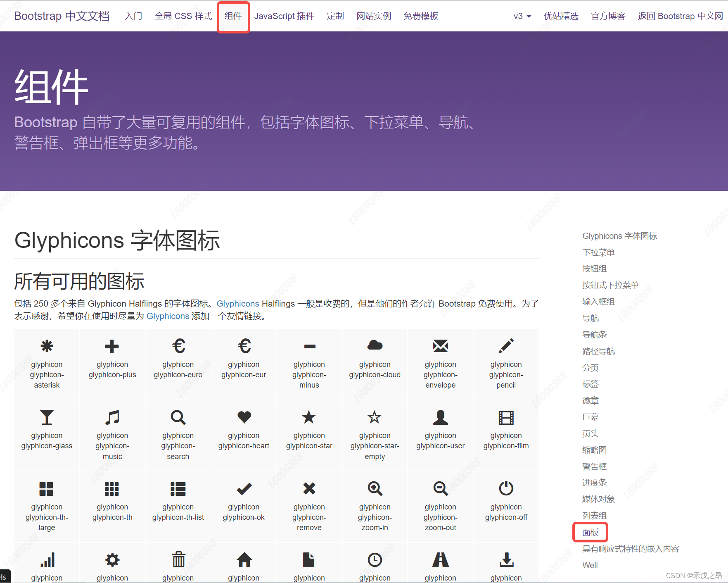Screen dimensions: 728x583
Task: Click the glyphicon-asterisk icon
Action: tap(47, 346)
